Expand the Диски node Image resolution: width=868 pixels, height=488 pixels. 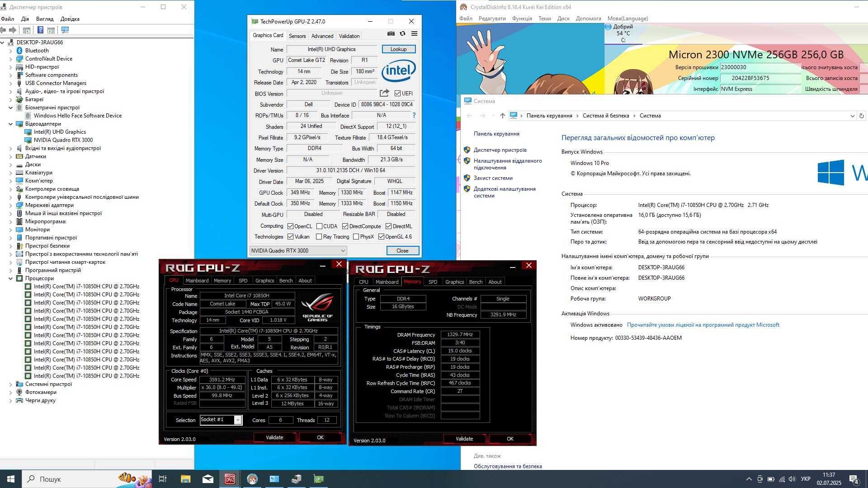point(11,164)
